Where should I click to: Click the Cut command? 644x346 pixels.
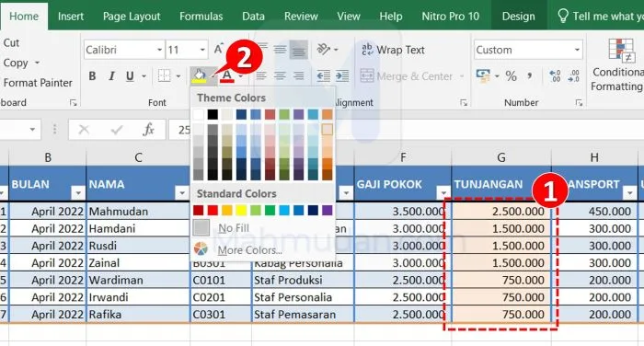tap(11, 42)
